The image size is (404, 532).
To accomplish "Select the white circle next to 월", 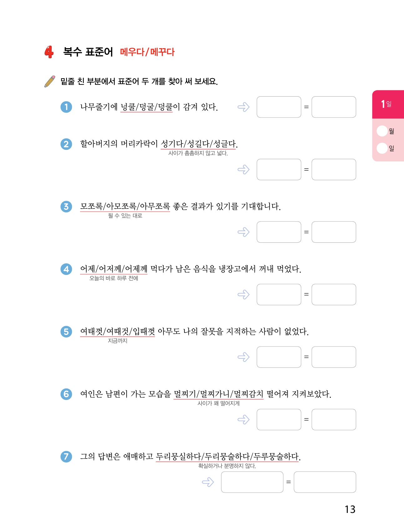I will 382,131.
